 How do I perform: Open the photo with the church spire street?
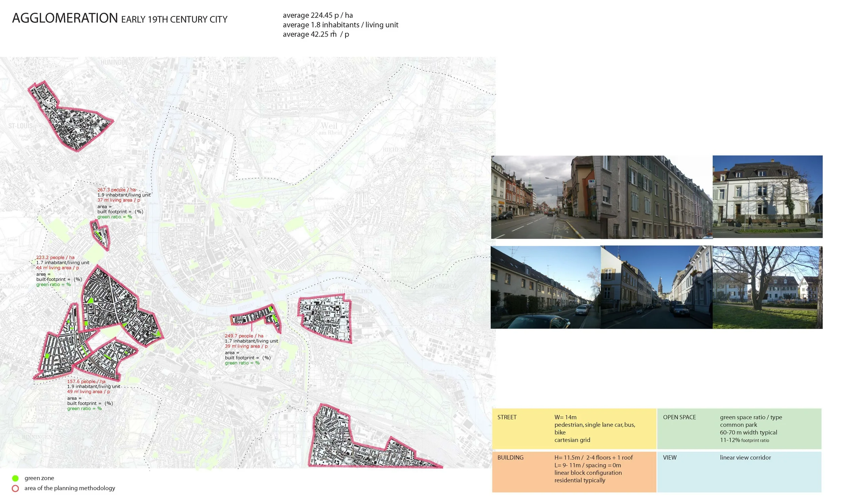point(656,287)
